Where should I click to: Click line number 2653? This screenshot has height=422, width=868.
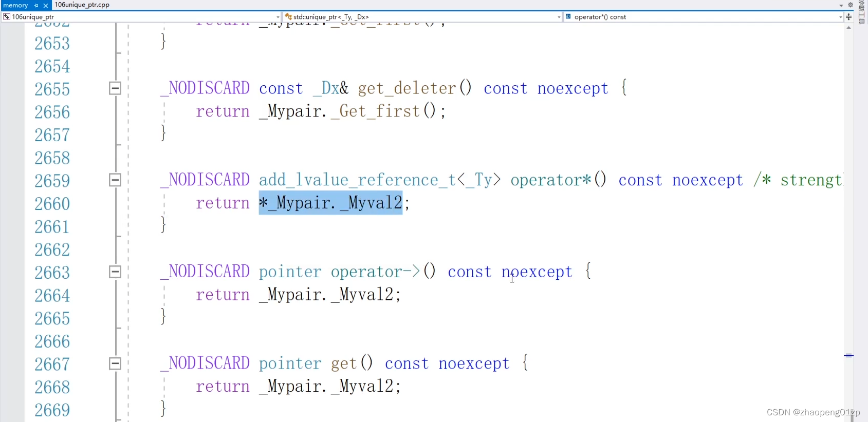[52, 44]
